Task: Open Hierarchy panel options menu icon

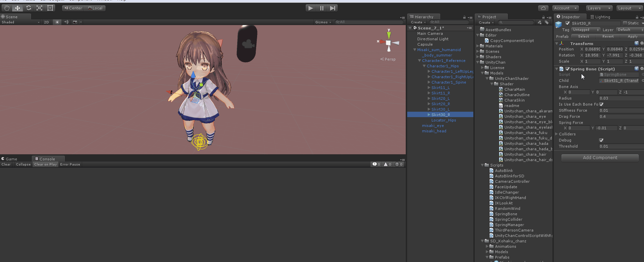Action: tap(470, 17)
